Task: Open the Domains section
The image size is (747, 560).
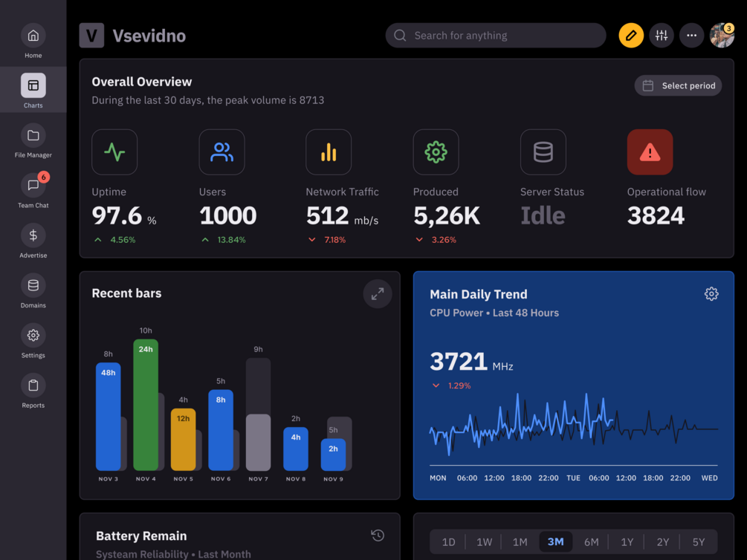Action: 33,291
